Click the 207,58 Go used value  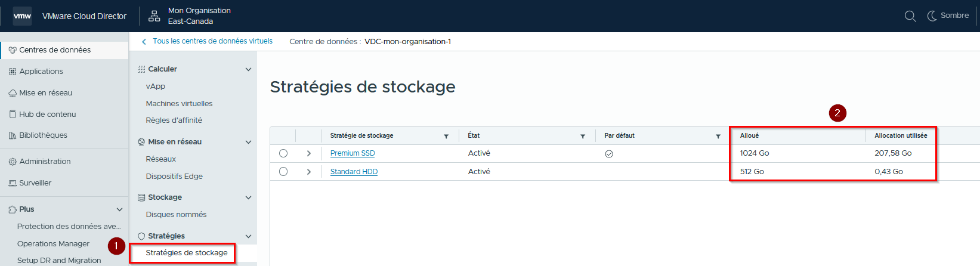(893, 153)
